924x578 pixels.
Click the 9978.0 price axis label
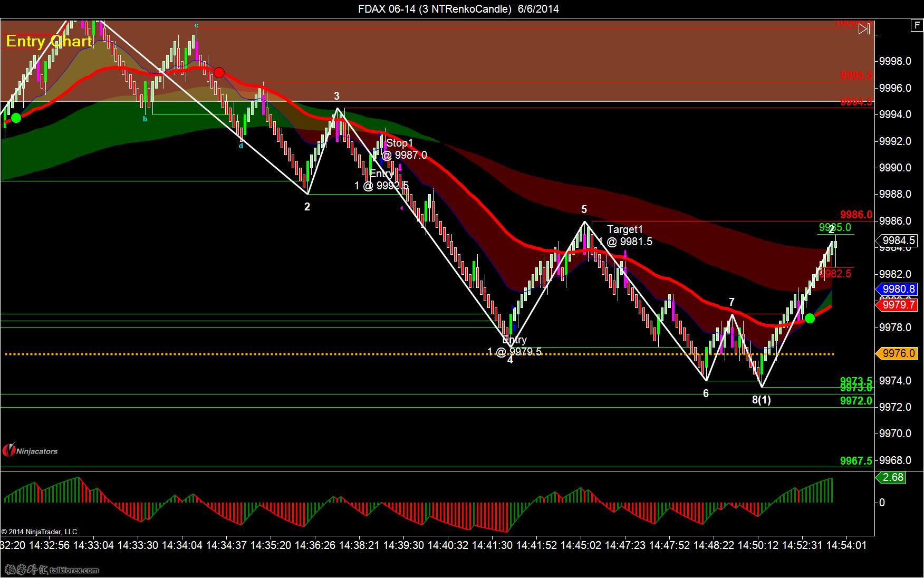pyautogui.click(x=895, y=327)
